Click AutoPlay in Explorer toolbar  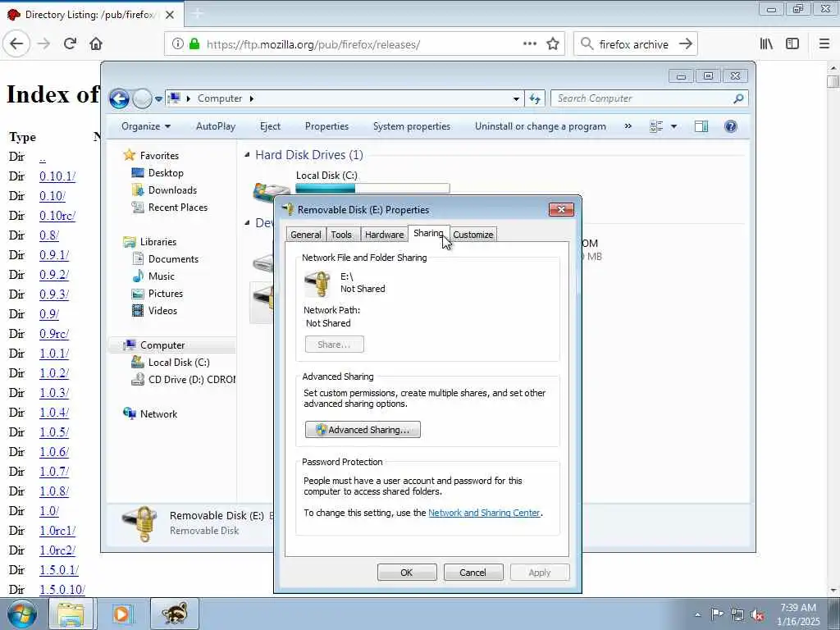(x=216, y=126)
